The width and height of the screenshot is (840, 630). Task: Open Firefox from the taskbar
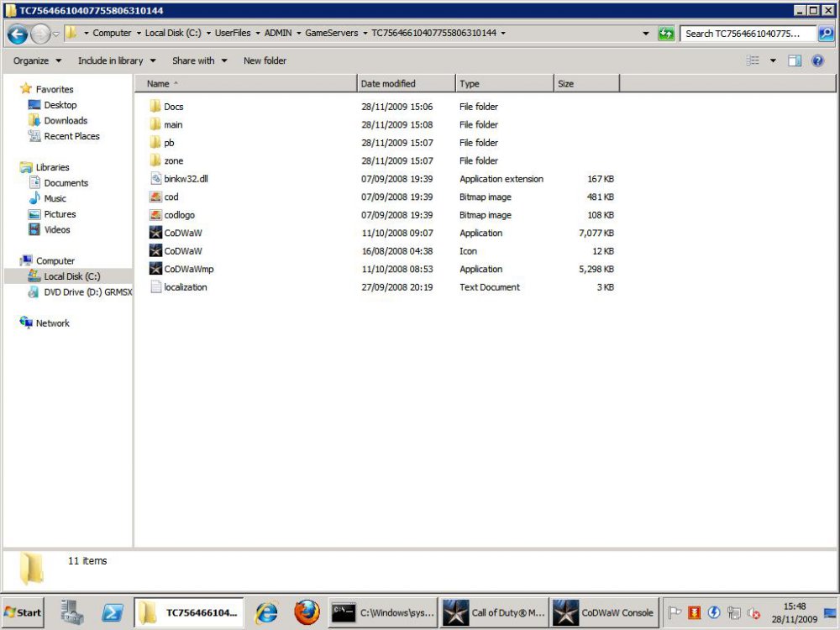307,612
